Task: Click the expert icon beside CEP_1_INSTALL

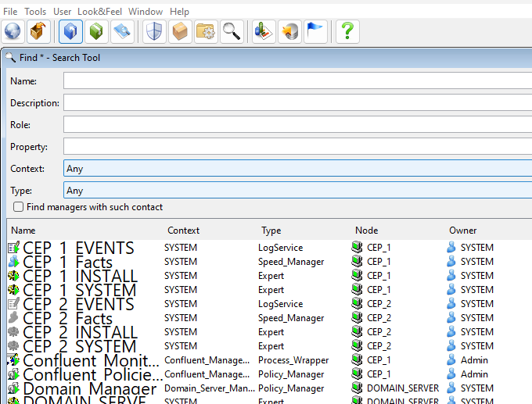Action: point(13,276)
